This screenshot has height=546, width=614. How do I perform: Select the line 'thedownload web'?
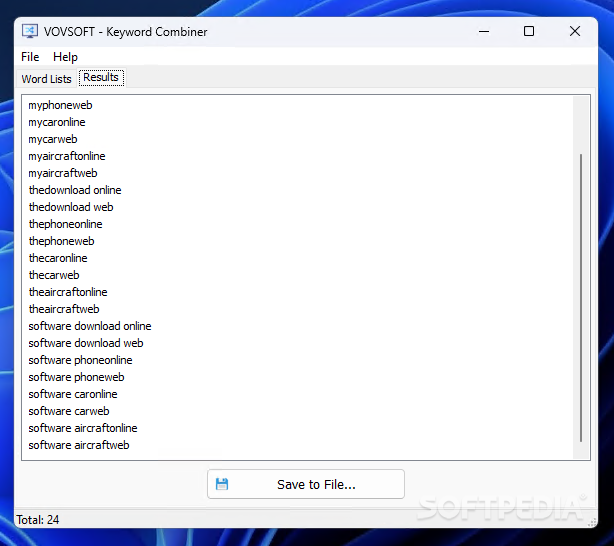pyautogui.click(x=71, y=207)
